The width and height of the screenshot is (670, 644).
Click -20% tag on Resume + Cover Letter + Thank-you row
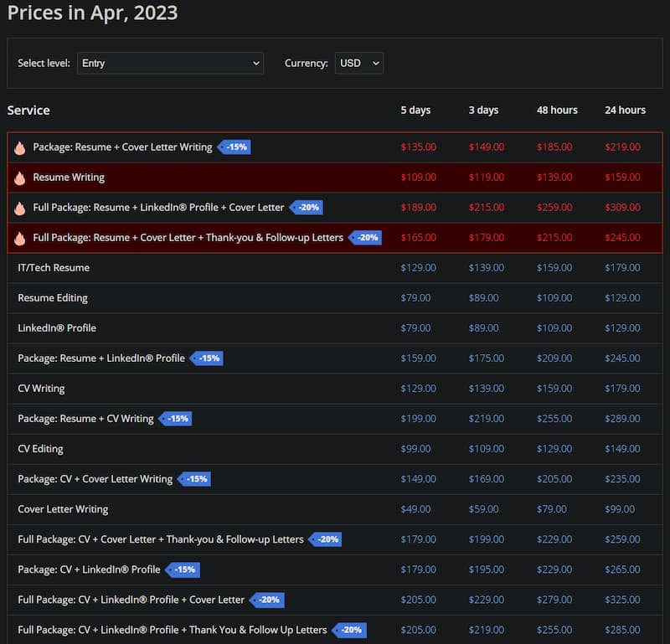coord(365,238)
